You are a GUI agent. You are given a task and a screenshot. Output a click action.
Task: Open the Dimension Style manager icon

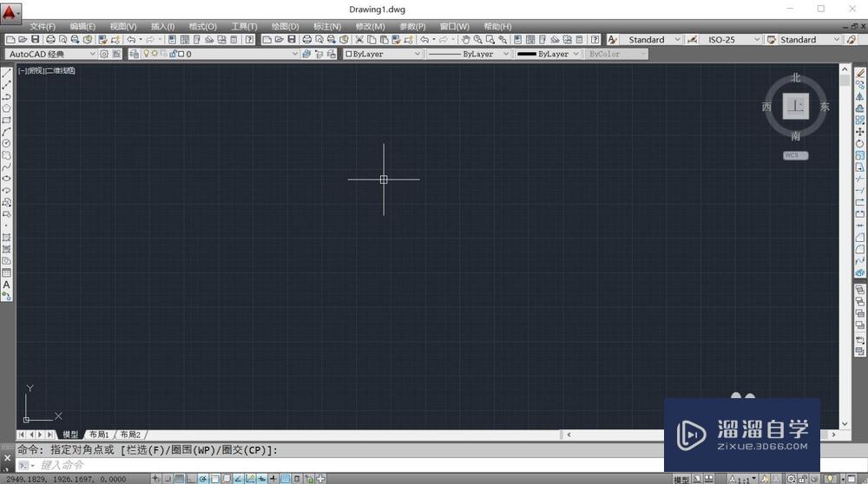pyautogui.click(x=692, y=39)
